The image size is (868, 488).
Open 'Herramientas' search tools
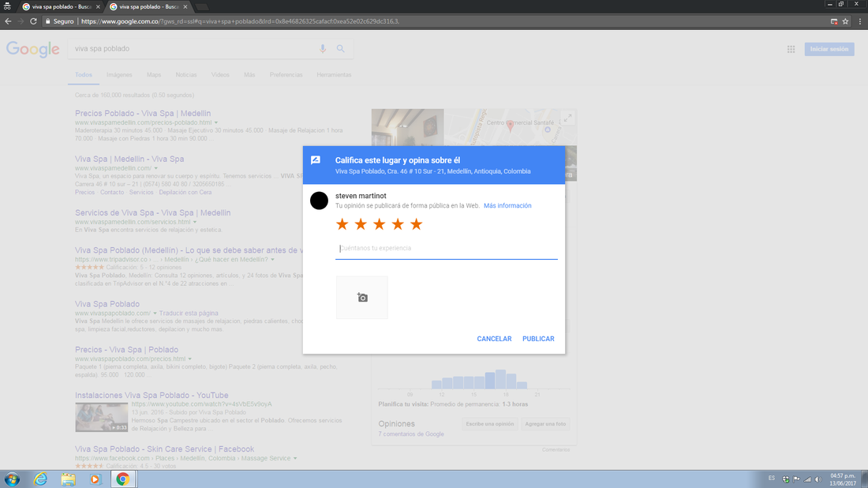(x=334, y=75)
